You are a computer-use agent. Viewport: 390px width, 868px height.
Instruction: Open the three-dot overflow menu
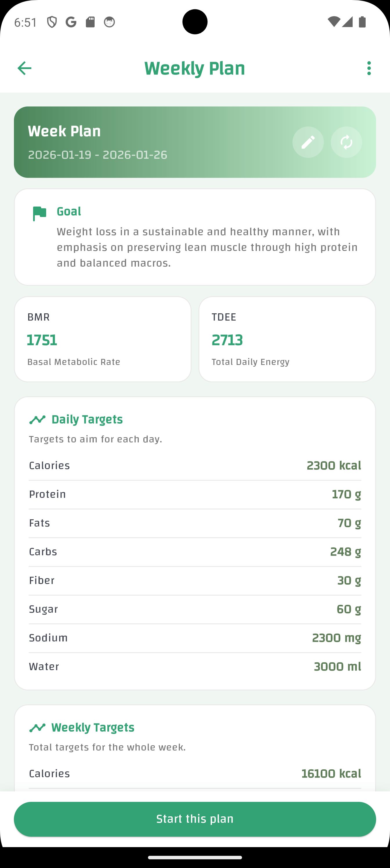pos(369,68)
